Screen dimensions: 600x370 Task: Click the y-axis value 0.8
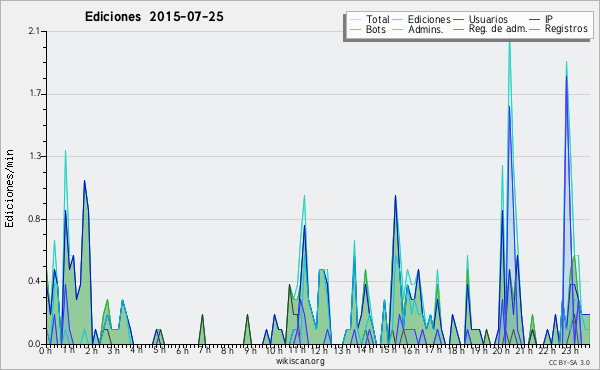34,219
